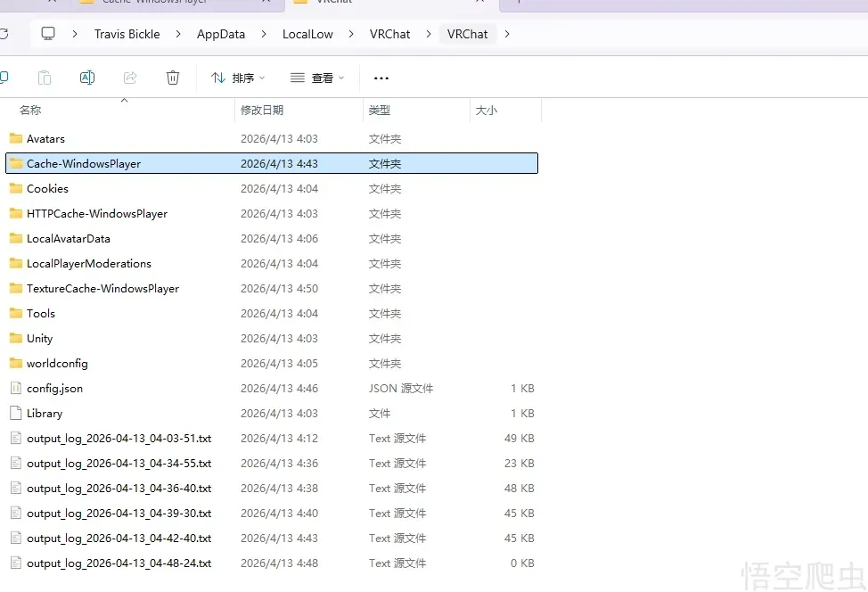The width and height of the screenshot is (868, 592).
Task: Open the 查看 view dropdown
Action: point(317,78)
